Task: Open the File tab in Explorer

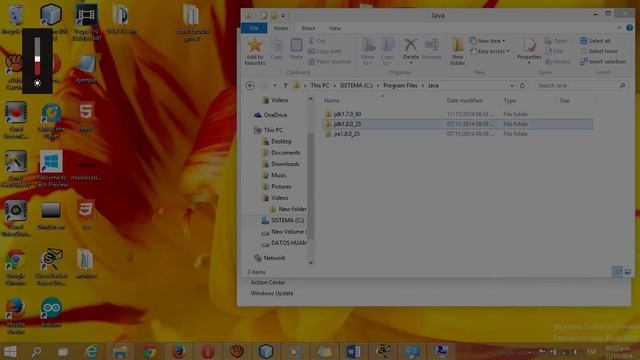Action: click(254, 28)
